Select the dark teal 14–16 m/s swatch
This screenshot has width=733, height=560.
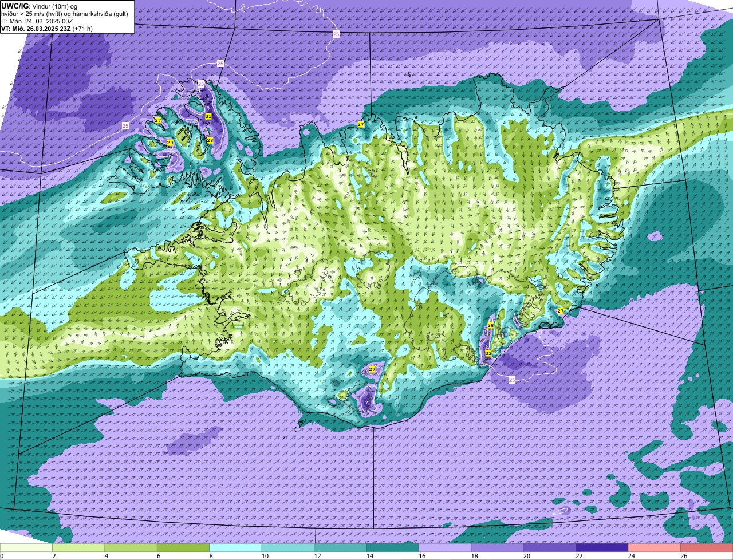click(x=393, y=547)
